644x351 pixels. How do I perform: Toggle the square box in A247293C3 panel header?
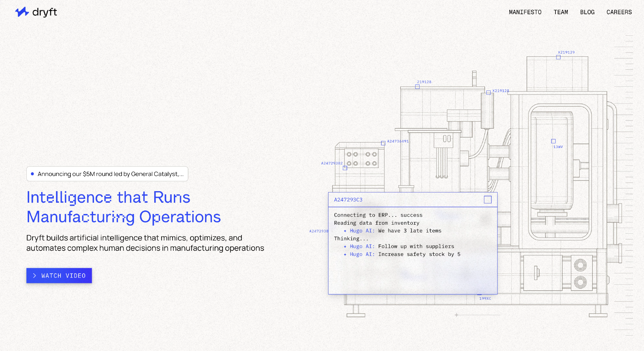[x=488, y=200]
